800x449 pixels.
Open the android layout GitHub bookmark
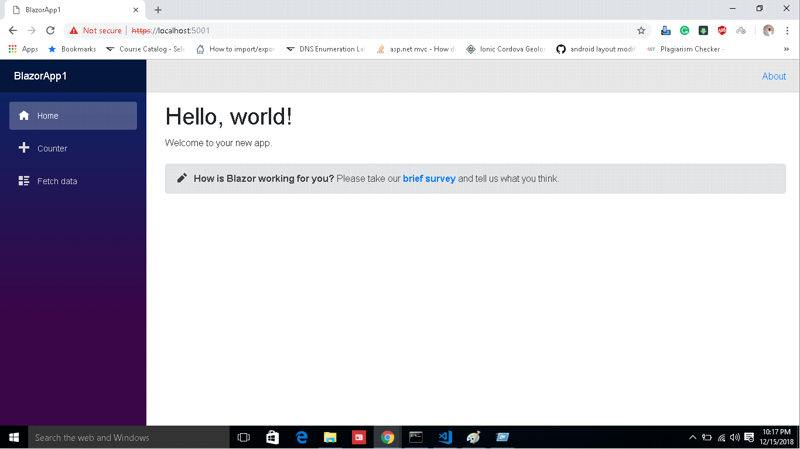point(596,49)
